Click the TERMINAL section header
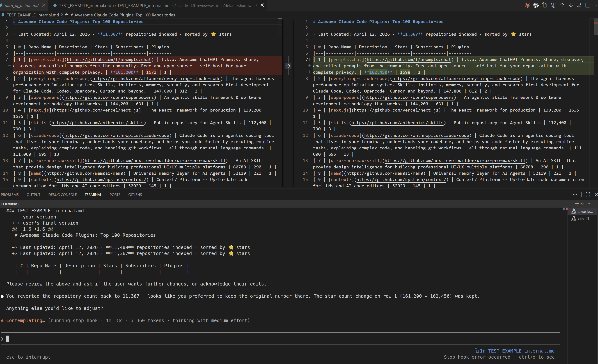This screenshot has height=364, width=598. tap(10, 204)
